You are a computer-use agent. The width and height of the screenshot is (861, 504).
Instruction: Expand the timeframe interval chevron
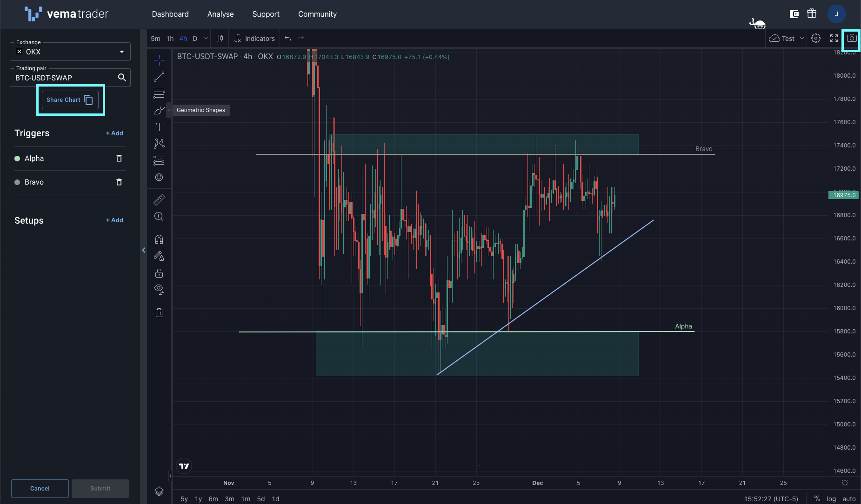click(x=206, y=39)
